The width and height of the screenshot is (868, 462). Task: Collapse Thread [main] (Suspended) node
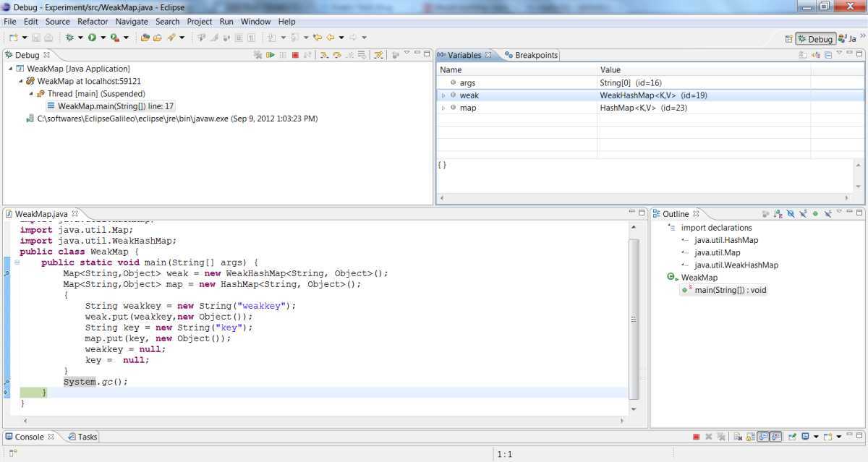tap(31, 93)
